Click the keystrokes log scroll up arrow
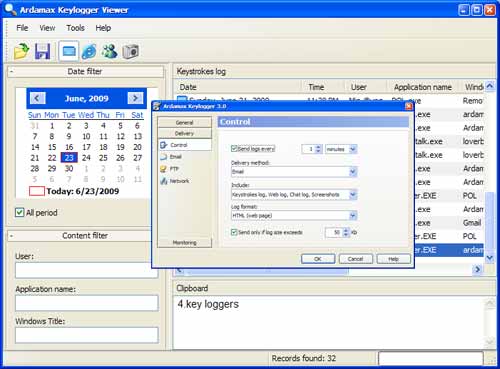The image size is (500, 369). point(489,86)
